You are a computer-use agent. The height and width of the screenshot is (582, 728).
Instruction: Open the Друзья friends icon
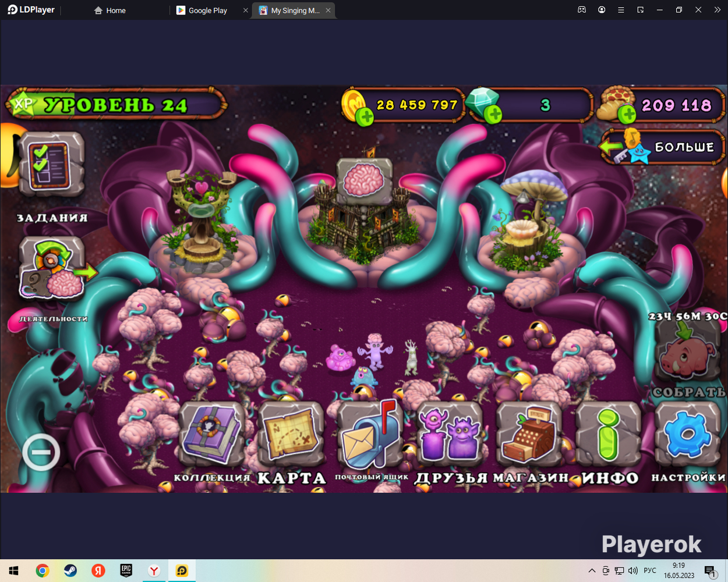[x=450, y=434]
